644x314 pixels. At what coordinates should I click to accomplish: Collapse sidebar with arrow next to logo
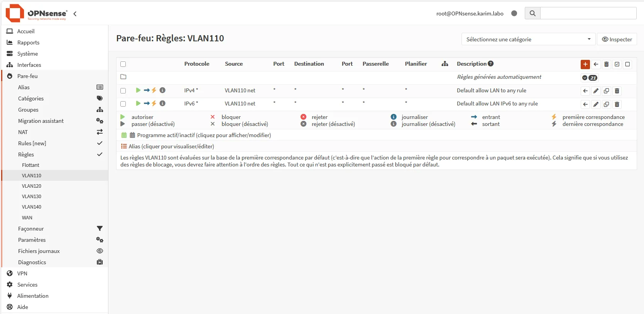pyautogui.click(x=75, y=14)
